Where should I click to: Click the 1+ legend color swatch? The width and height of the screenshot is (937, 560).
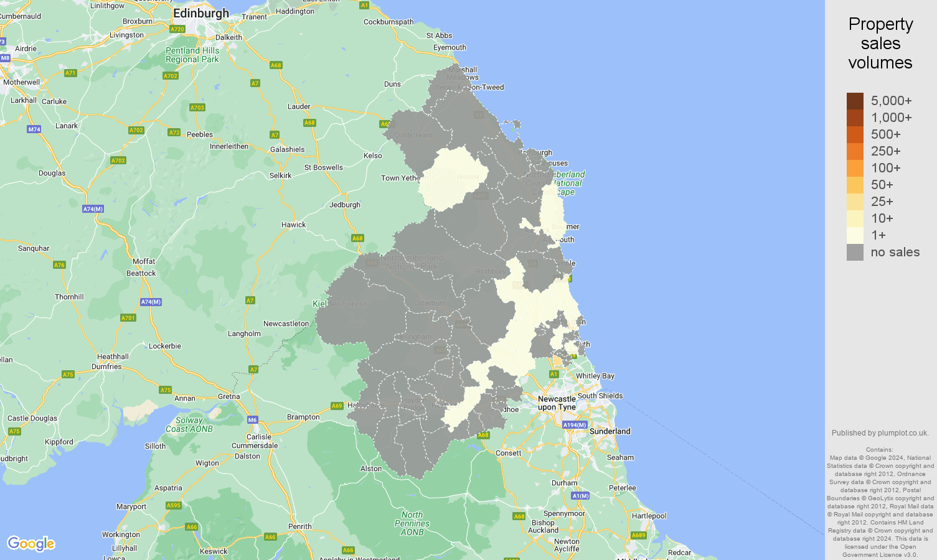point(855,235)
